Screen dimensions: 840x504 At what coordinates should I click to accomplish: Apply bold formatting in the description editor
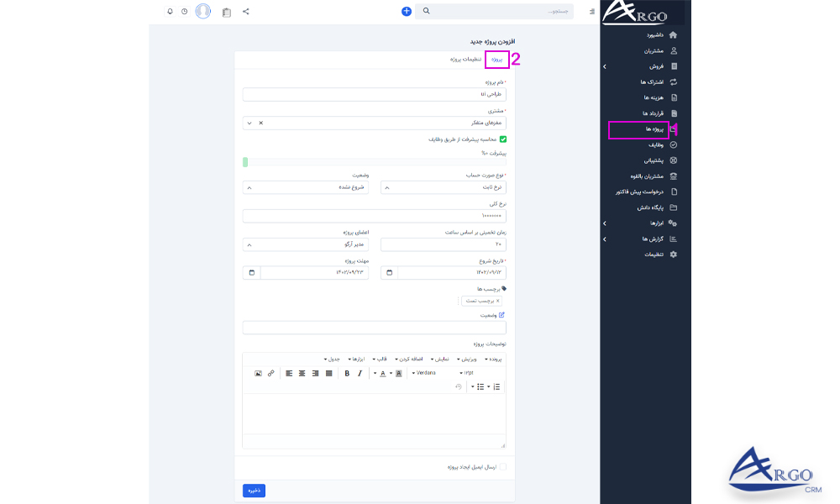pyautogui.click(x=346, y=373)
